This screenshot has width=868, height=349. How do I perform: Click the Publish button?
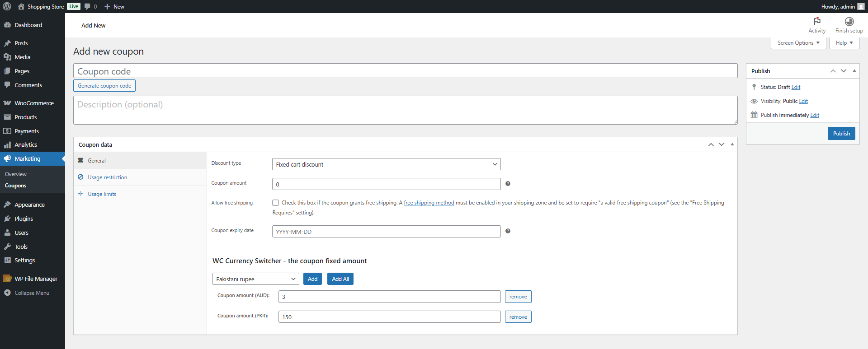841,133
